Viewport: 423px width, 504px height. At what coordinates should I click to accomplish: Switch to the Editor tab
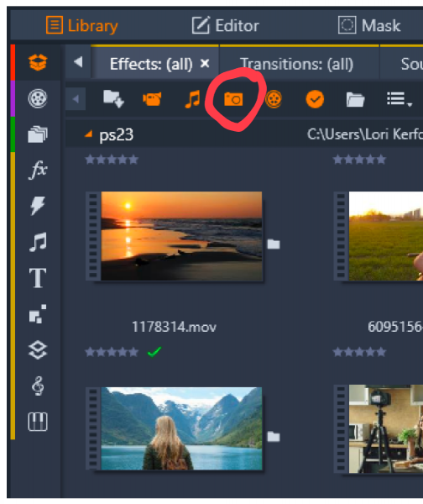tap(226, 25)
